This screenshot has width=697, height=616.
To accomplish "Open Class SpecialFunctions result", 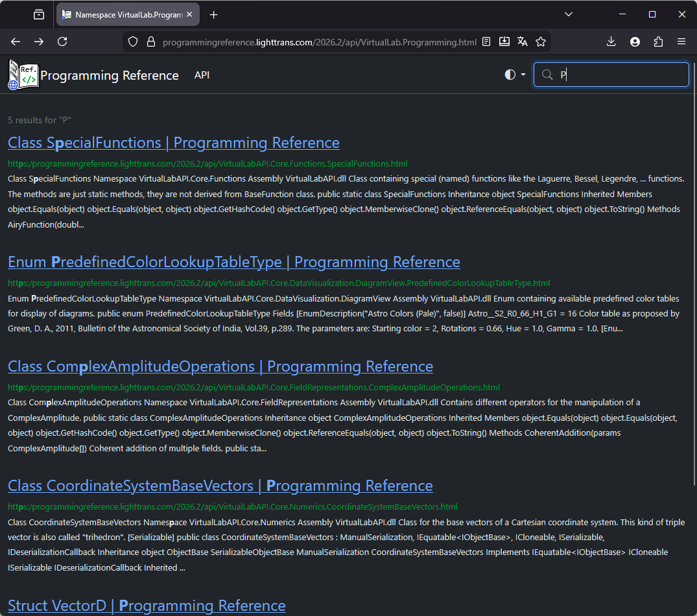I will [x=173, y=143].
